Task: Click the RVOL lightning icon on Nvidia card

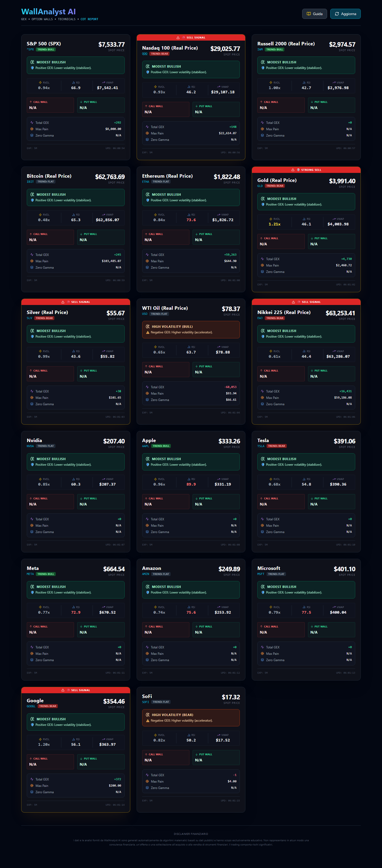Action: pyautogui.click(x=40, y=479)
